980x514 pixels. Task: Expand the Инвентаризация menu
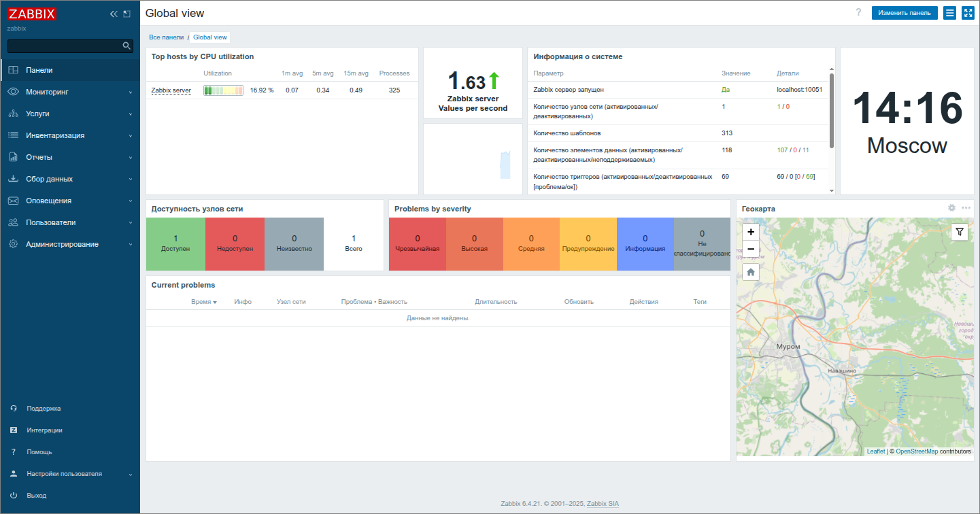[70, 135]
